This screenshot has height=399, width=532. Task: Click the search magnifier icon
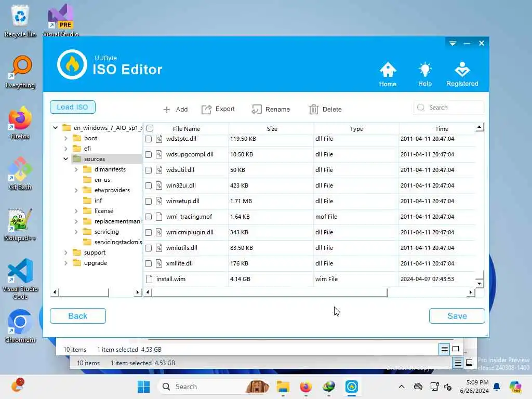click(421, 108)
